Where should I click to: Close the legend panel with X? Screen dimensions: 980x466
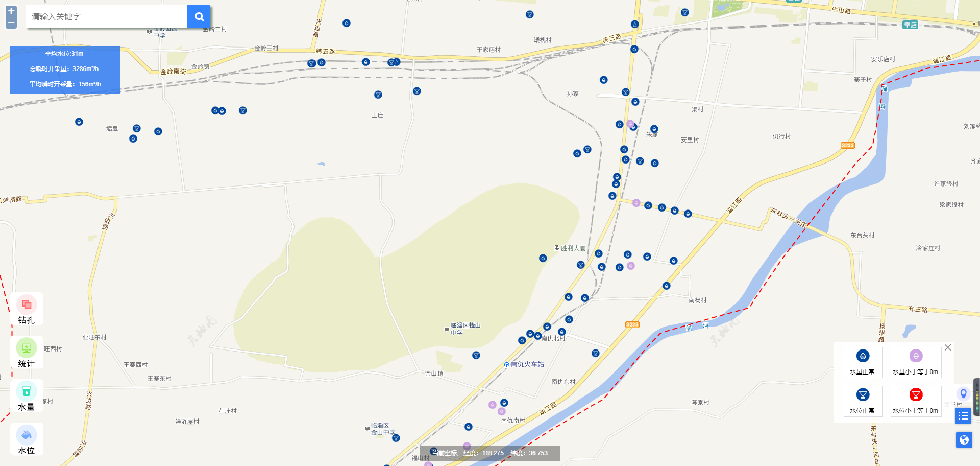pos(948,347)
